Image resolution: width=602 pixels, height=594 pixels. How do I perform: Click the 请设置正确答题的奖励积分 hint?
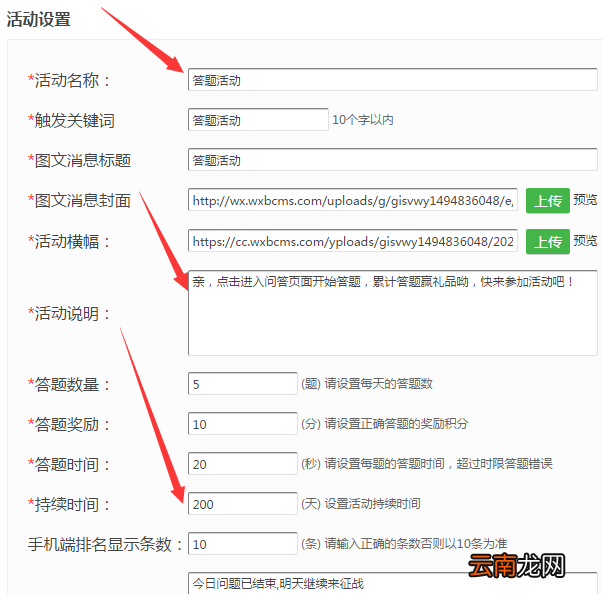397,424
